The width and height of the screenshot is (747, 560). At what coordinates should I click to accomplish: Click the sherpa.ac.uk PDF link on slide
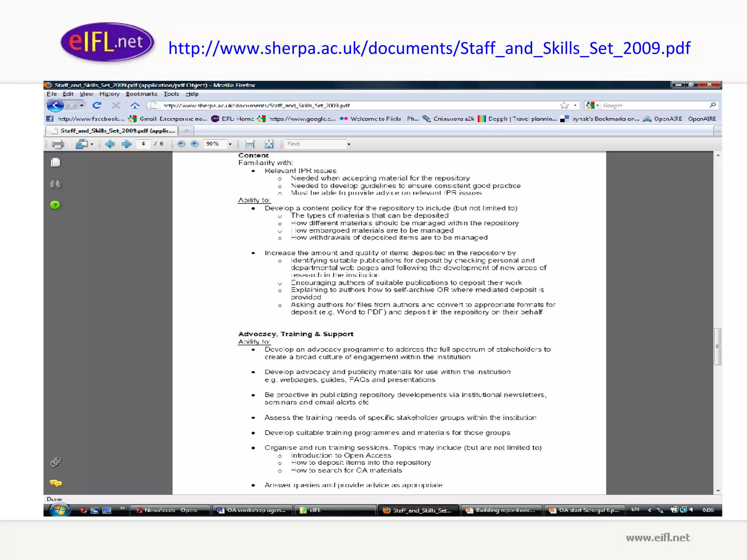(x=429, y=48)
